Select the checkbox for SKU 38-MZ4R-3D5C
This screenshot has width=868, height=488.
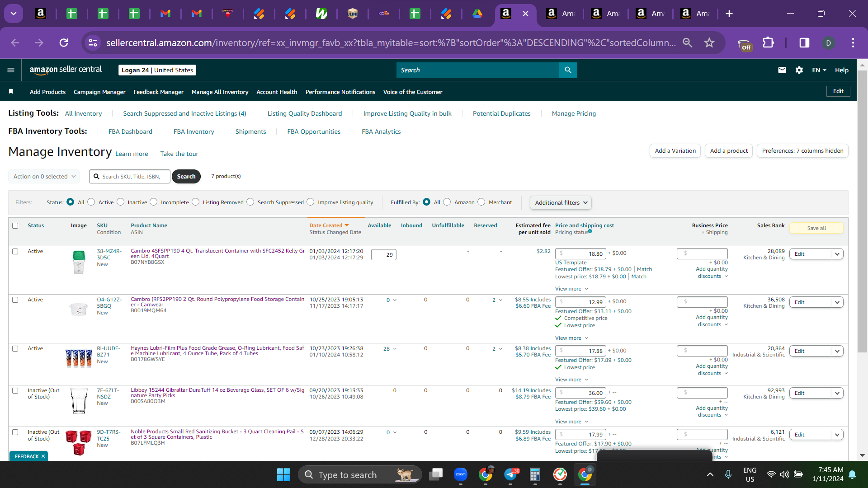(15, 251)
